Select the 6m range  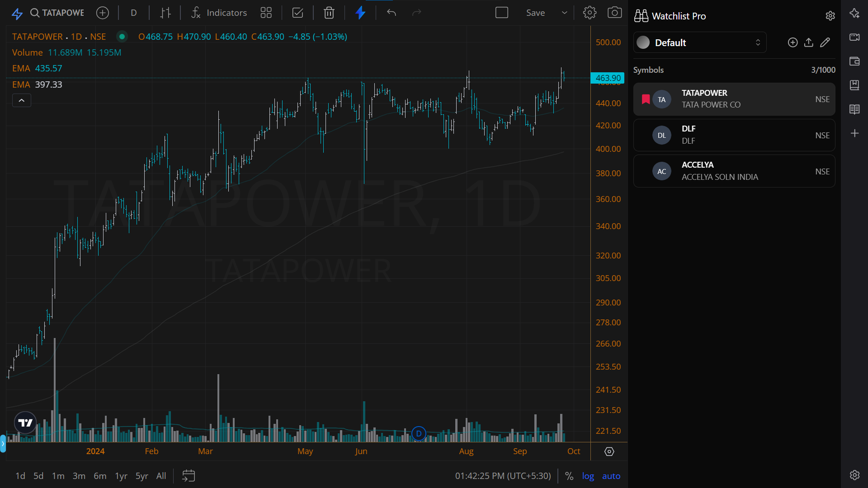tap(100, 476)
